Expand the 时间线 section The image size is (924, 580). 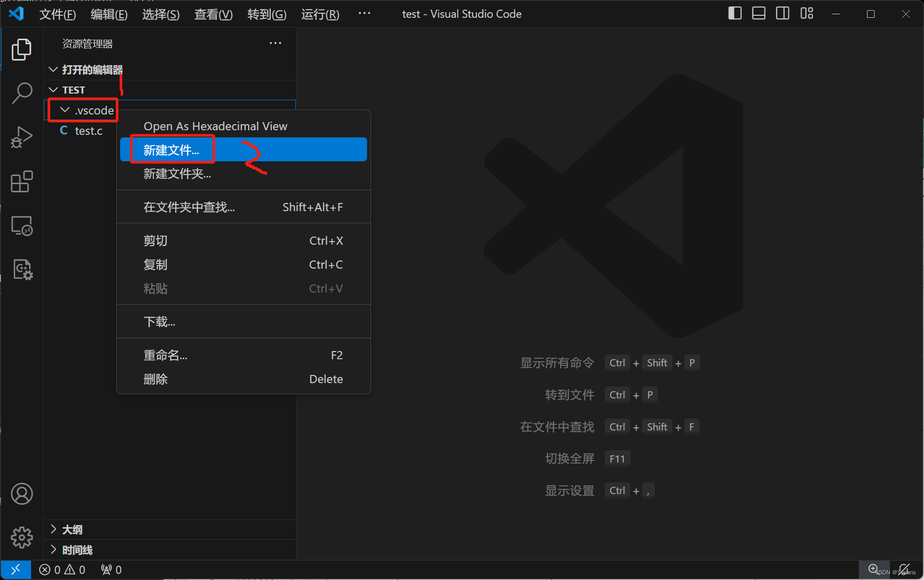tap(170, 550)
